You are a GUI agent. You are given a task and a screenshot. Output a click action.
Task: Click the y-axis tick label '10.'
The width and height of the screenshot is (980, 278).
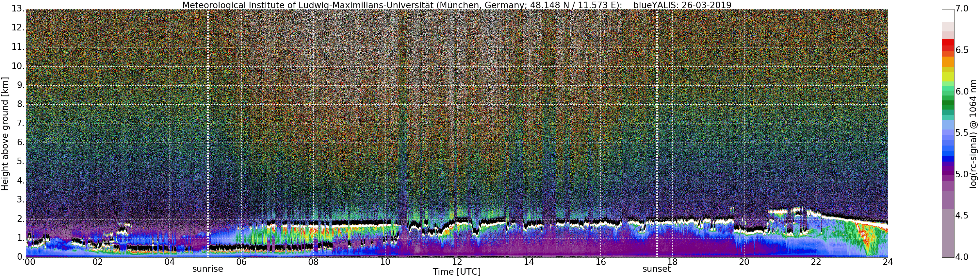tap(18, 66)
